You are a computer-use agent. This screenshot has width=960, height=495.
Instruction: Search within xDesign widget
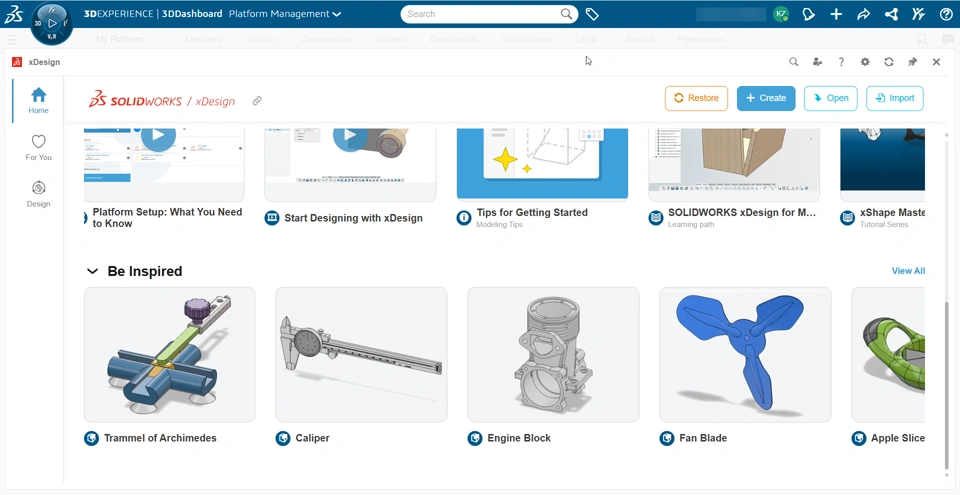793,62
